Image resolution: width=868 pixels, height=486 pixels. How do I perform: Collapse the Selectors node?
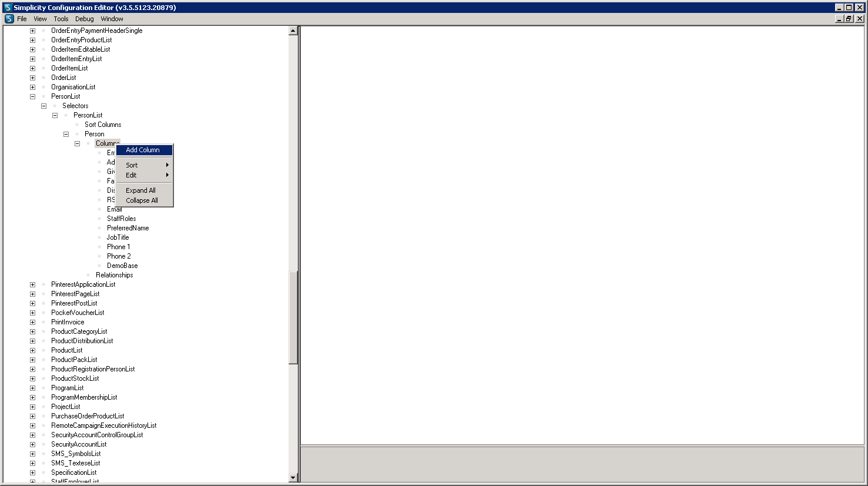(x=43, y=106)
